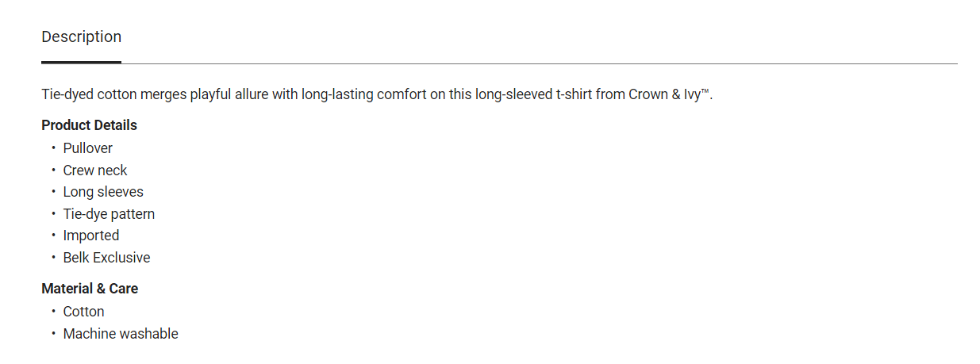Click the Belk Exclusive list item
980x364 pixels.
coord(106,258)
